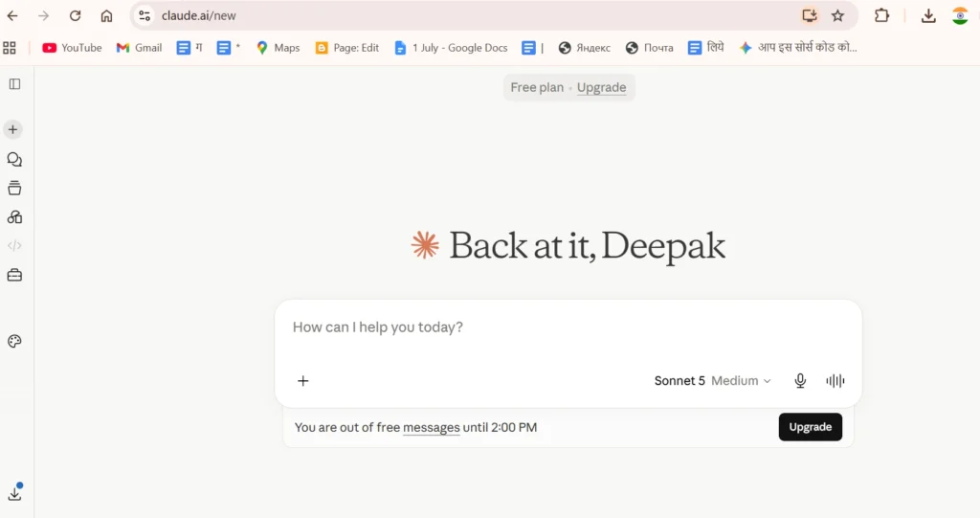Open the Extensions puzzle icon
Viewport: 980px width, 518px height.
[x=881, y=15]
